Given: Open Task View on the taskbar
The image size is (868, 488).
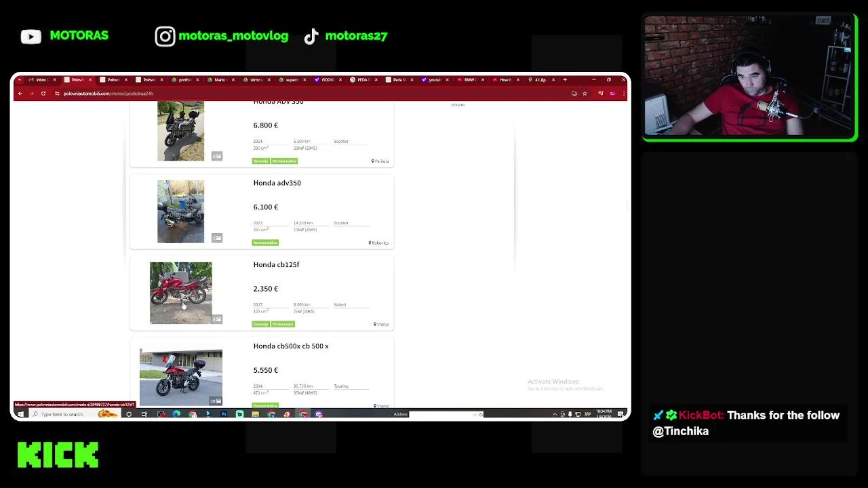Looking at the screenshot, I should [144, 414].
